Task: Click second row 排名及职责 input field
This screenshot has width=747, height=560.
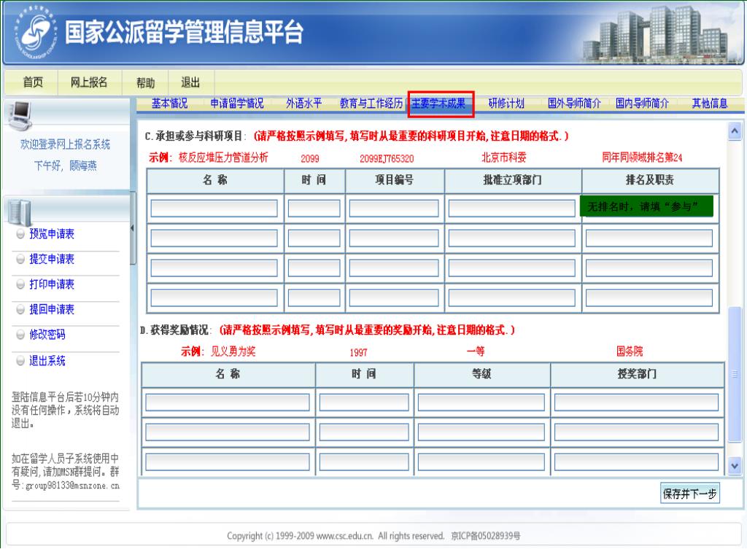Action: tap(649, 238)
